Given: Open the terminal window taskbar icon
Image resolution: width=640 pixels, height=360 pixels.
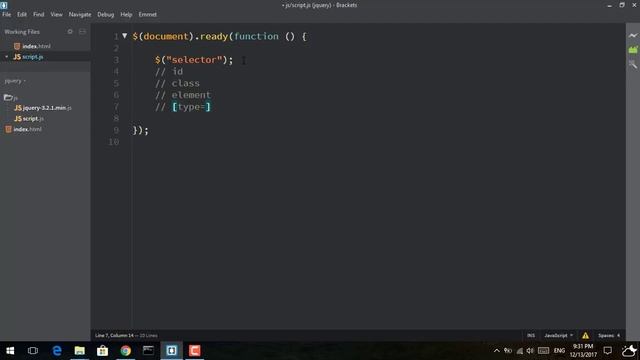Looking at the screenshot, I should (x=148, y=351).
